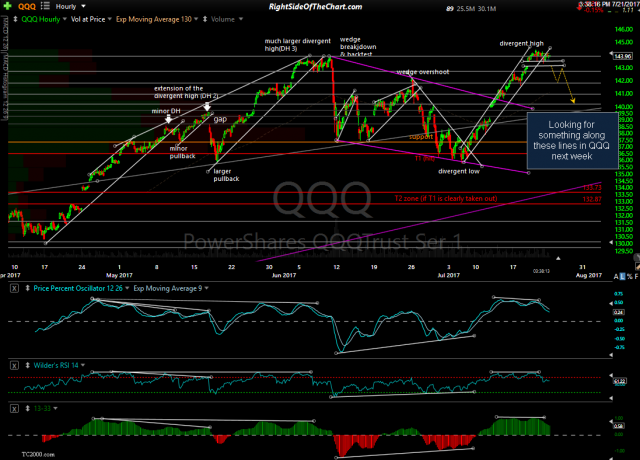Close the Wilder's RSI 14 pane
The image size is (640, 460).
tap(14, 366)
